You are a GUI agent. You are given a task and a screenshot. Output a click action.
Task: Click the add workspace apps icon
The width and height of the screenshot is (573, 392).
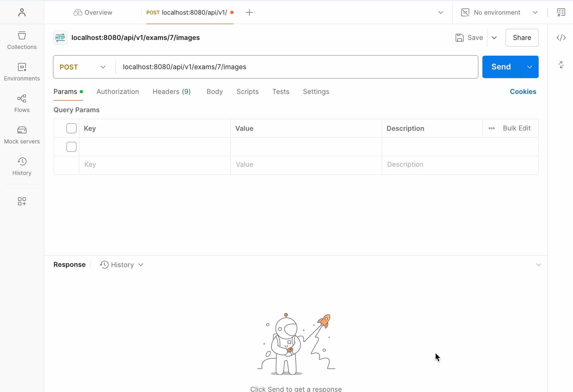tap(22, 201)
